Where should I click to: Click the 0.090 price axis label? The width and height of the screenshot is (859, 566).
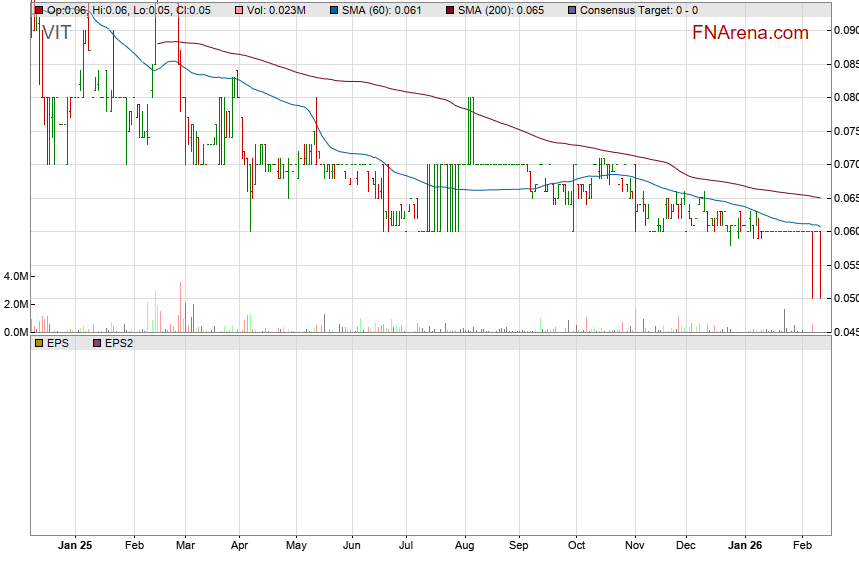845,30
